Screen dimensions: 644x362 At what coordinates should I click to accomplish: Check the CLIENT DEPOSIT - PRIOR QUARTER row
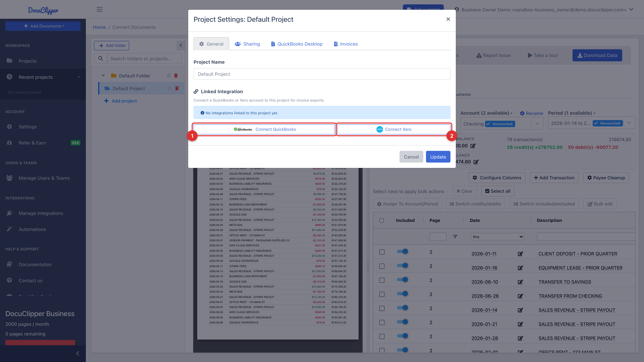(x=382, y=252)
